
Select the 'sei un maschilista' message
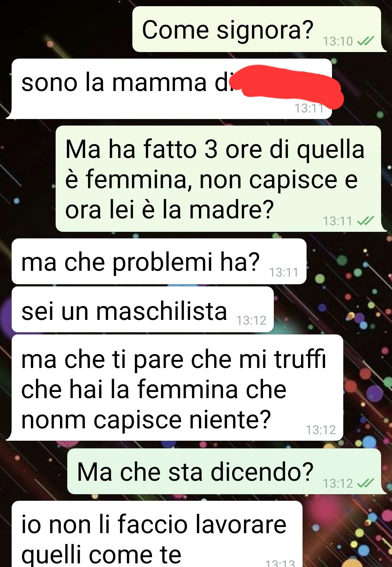(142, 309)
